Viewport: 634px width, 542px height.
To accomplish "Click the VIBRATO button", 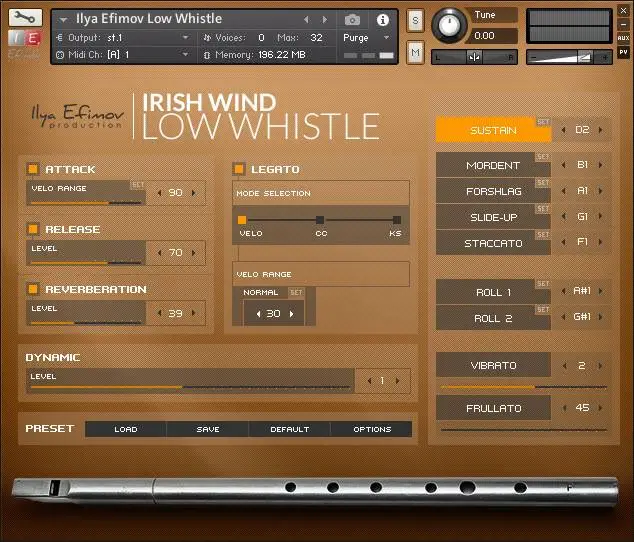I will 493,366.
